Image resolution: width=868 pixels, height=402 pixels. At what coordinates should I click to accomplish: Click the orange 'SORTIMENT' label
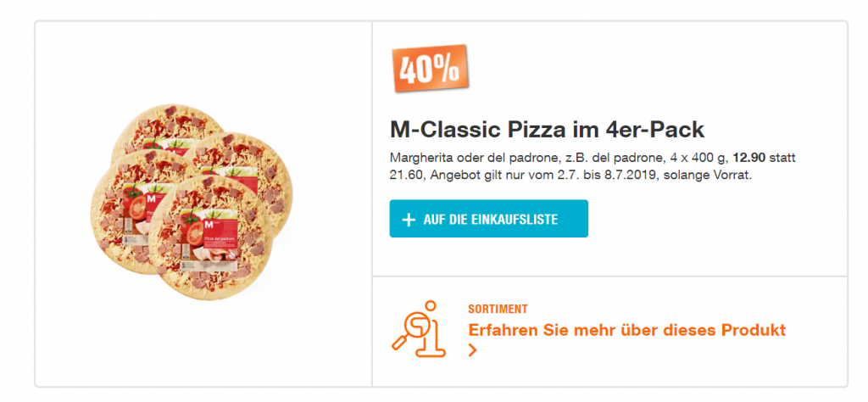point(498,310)
